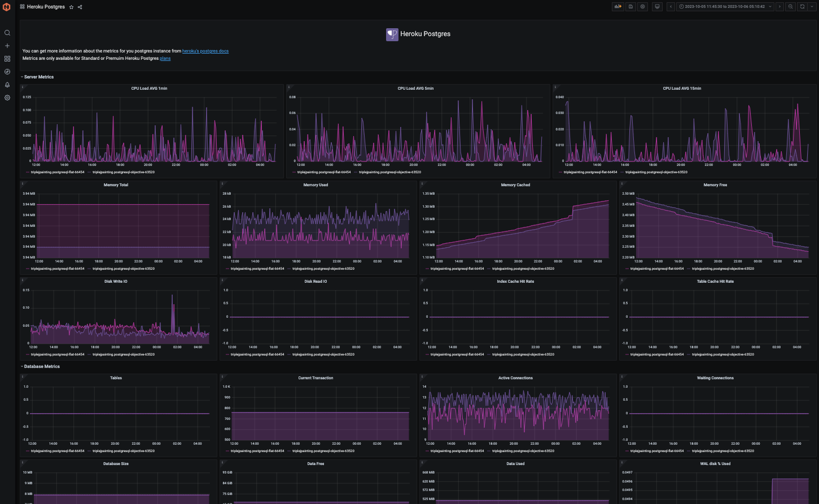819x504 pixels.
Task: Click the plans link in the header text
Action: click(164, 58)
